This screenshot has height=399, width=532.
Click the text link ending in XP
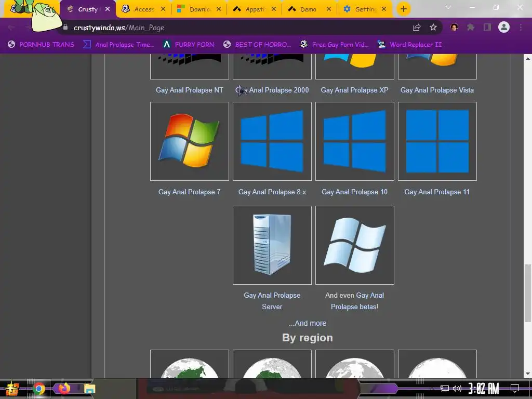point(354,90)
